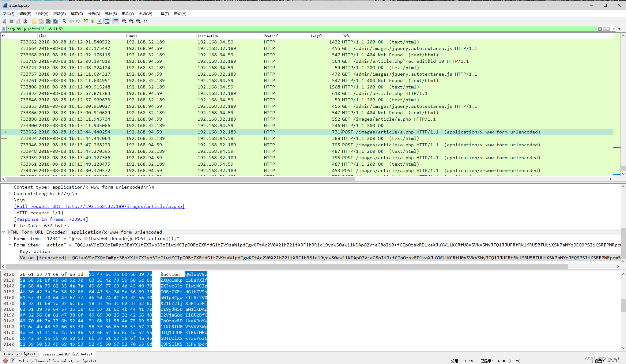Clear the display filter with X

(600, 29)
